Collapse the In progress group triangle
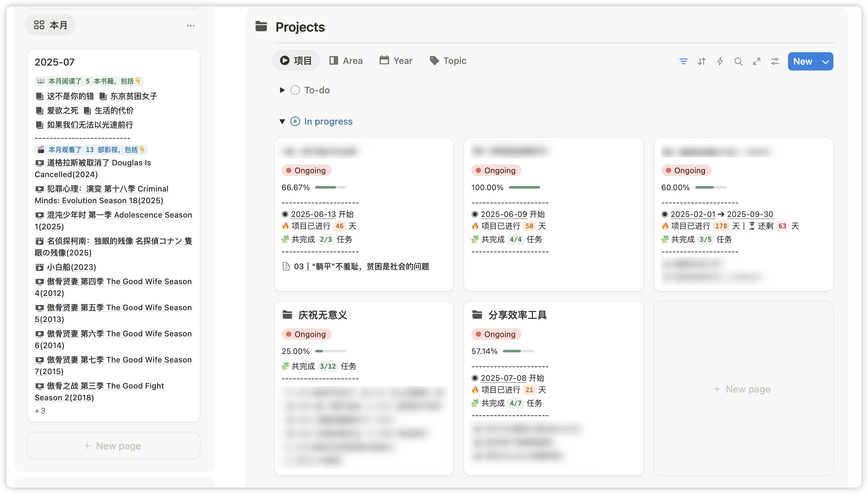Viewport: 868px width, 494px height. [x=282, y=121]
